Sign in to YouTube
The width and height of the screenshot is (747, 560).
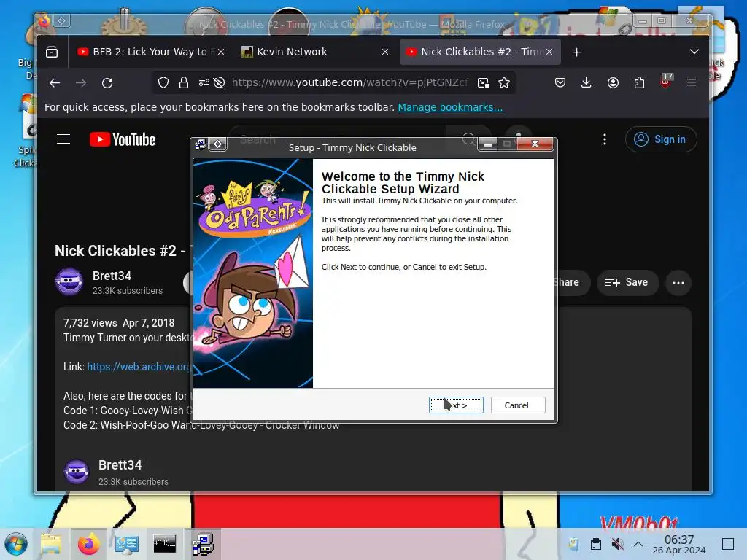661,139
